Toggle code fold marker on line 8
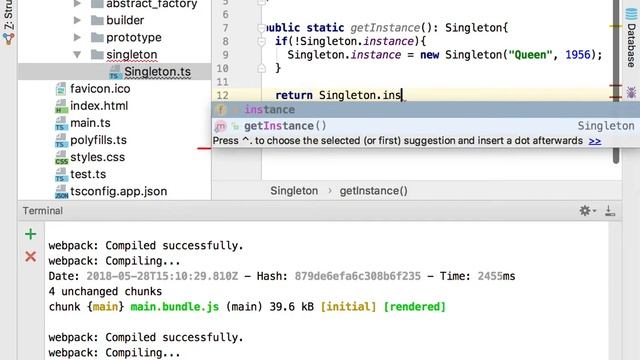The height and width of the screenshot is (360, 640). pyautogui.click(x=262, y=41)
